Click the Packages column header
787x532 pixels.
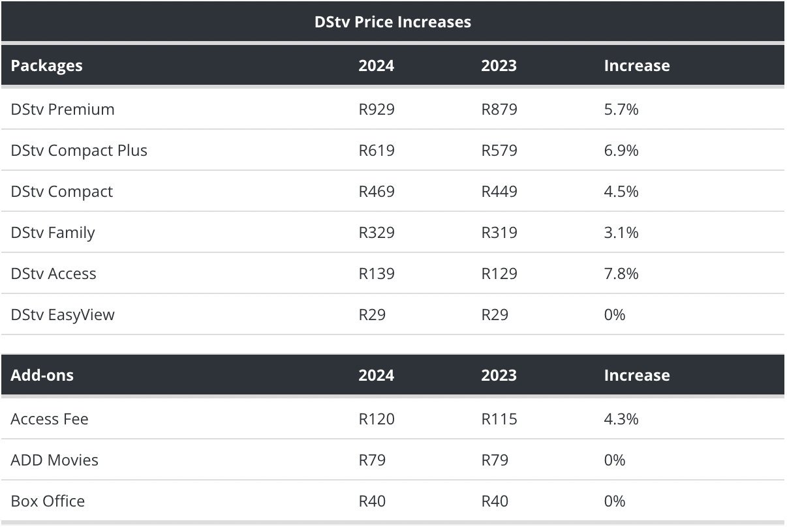click(47, 66)
